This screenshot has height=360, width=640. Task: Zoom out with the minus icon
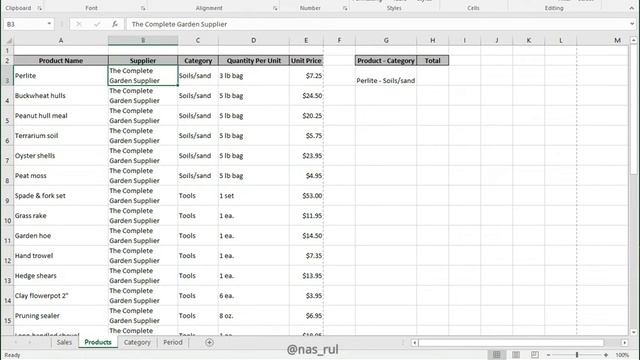coord(549,355)
